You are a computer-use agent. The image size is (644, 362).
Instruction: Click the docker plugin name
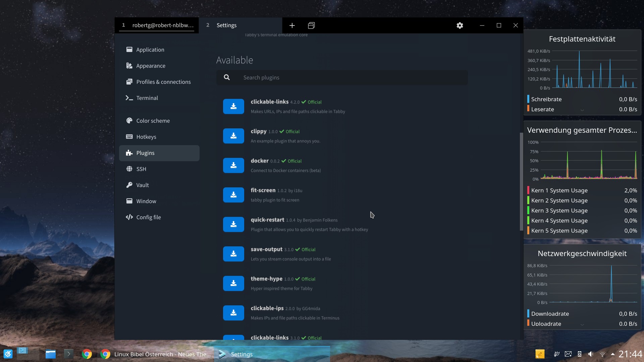260,161
